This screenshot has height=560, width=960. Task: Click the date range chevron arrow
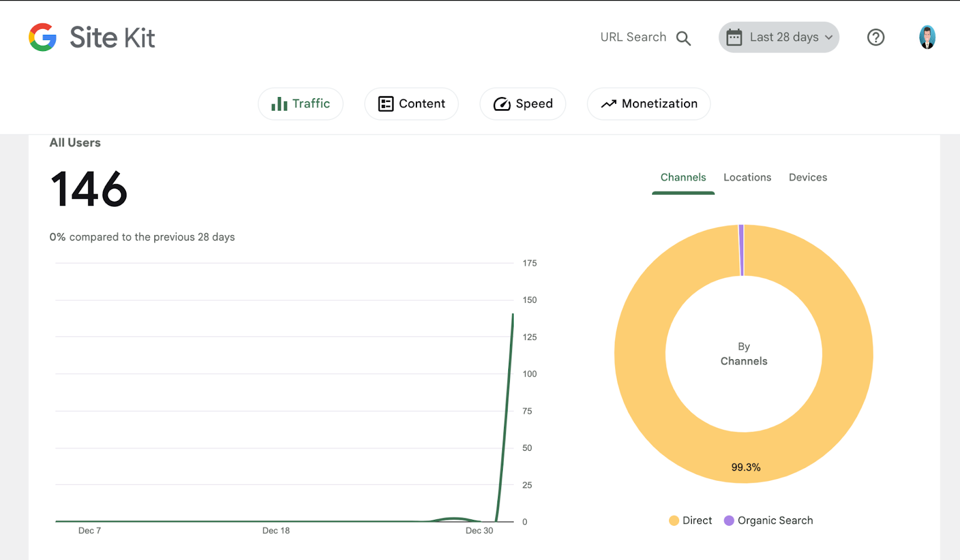829,37
